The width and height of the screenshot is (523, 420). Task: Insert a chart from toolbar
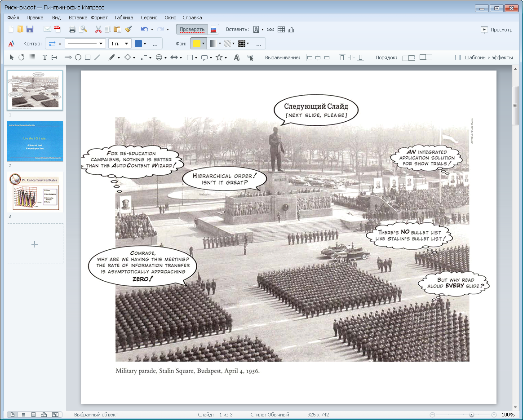click(x=291, y=30)
